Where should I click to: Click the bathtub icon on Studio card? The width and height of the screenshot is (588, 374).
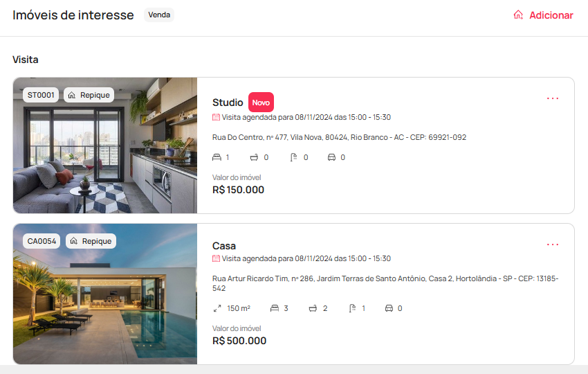coord(255,157)
